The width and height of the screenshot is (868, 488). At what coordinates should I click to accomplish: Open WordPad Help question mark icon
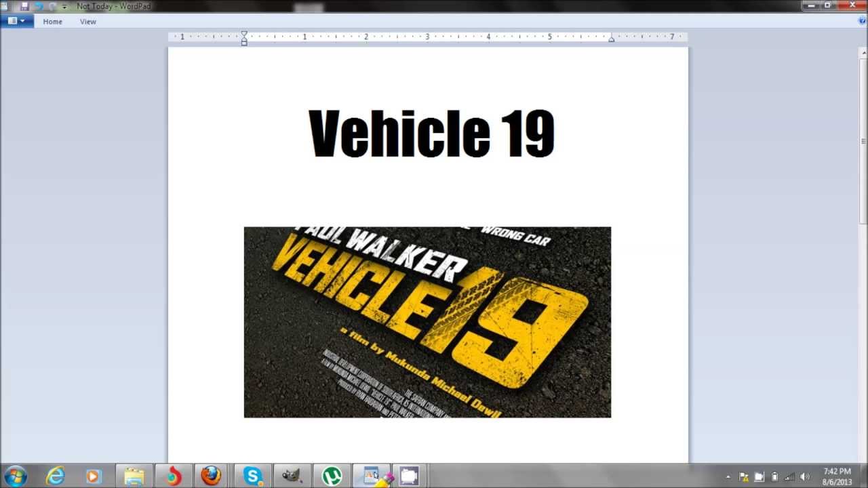863,21
